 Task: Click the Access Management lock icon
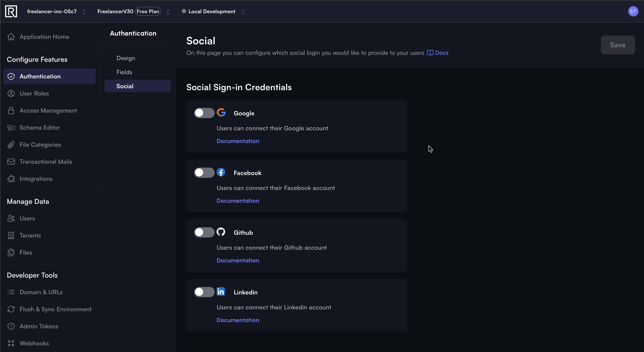11,110
